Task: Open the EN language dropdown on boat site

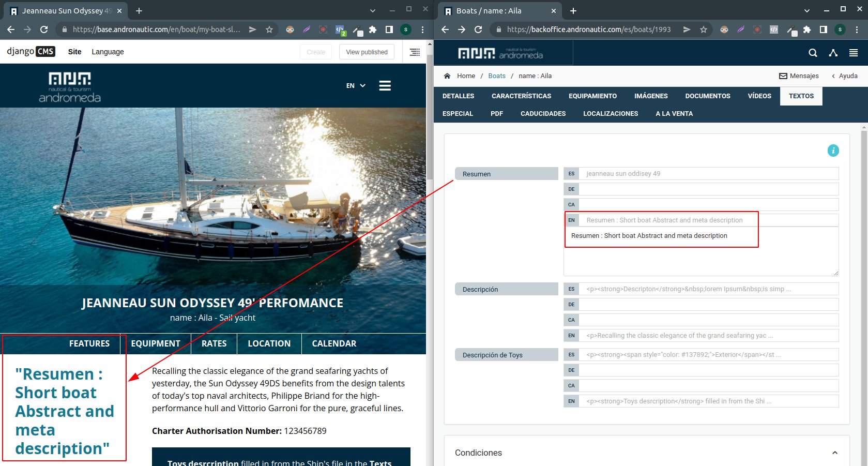Action: pos(356,86)
